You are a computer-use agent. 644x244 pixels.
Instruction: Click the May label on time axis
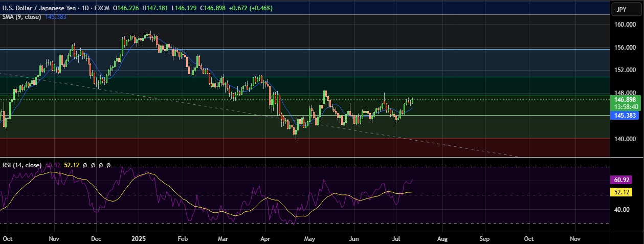pyautogui.click(x=310, y=238)
